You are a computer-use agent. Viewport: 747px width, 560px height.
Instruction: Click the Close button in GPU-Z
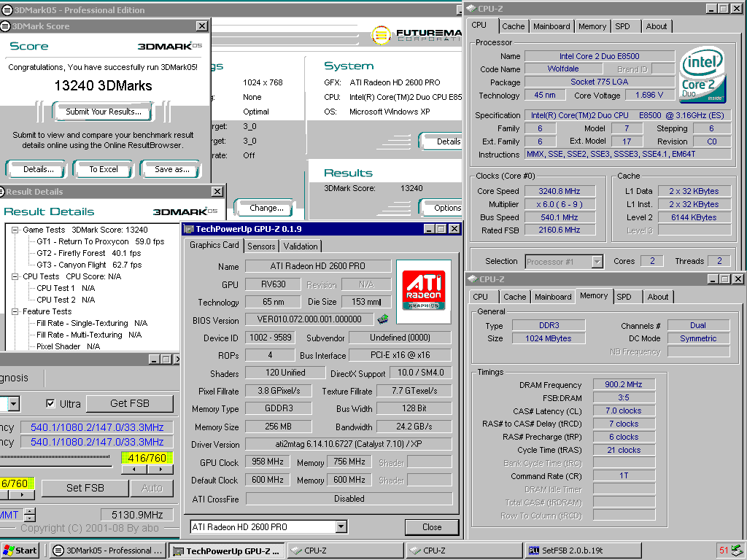[432, 527]
